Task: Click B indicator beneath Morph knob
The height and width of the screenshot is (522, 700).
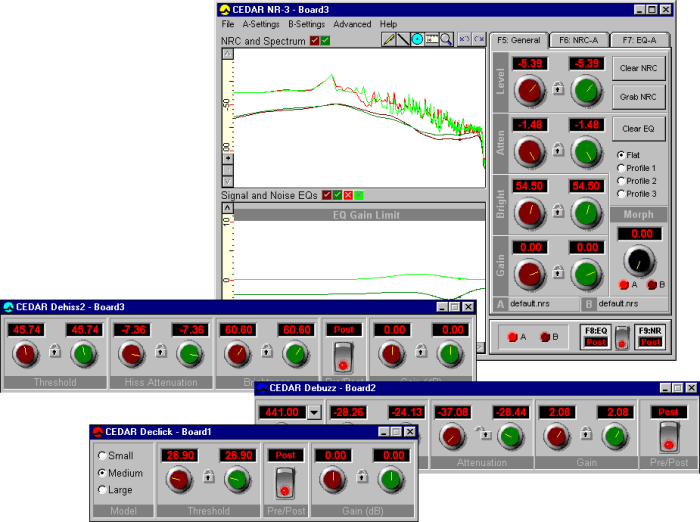Action: pyautogui.click(x=652, y=284)
